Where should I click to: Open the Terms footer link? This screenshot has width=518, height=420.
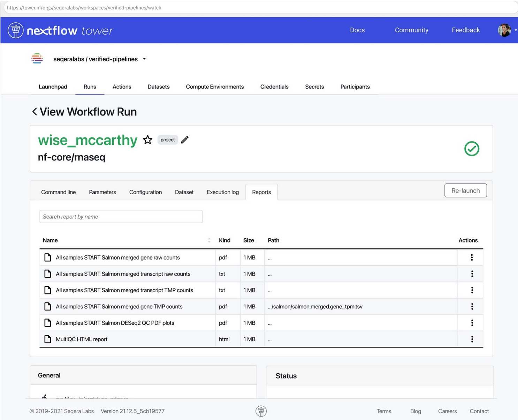point(384,411)
